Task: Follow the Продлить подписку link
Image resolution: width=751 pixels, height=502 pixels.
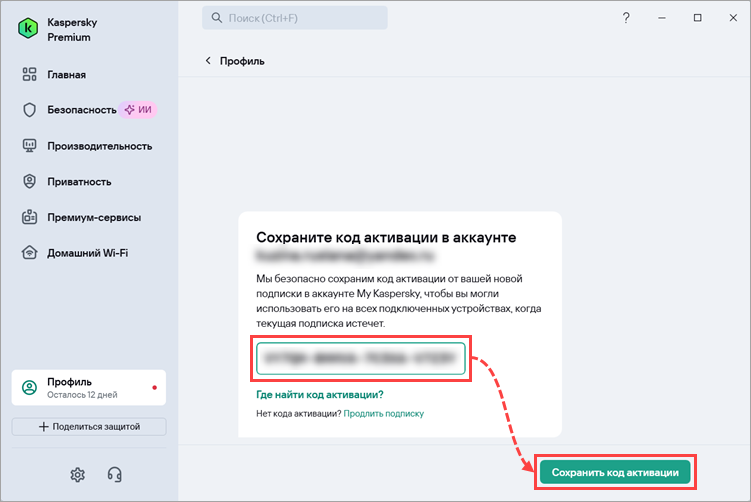Action: coord(384,413)
